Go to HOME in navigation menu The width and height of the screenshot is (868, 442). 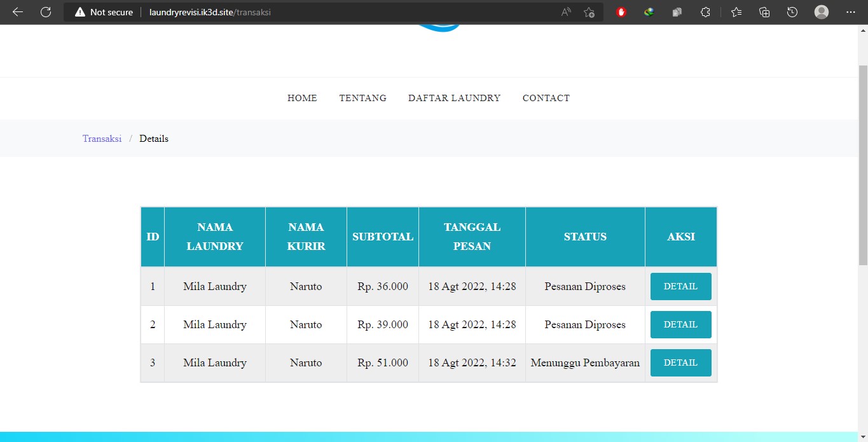pyautogui.click(x=302, y=98)
